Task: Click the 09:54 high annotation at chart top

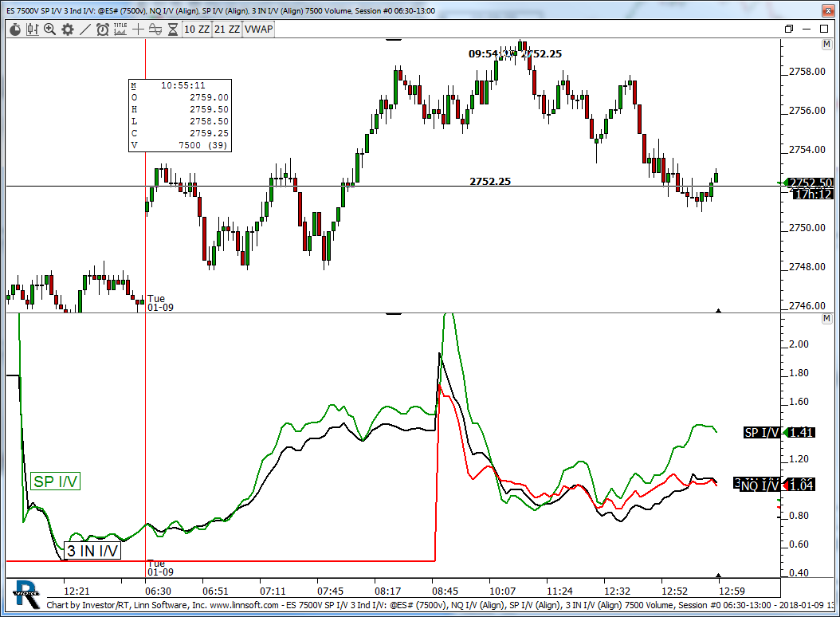Action: coord(516,53)
